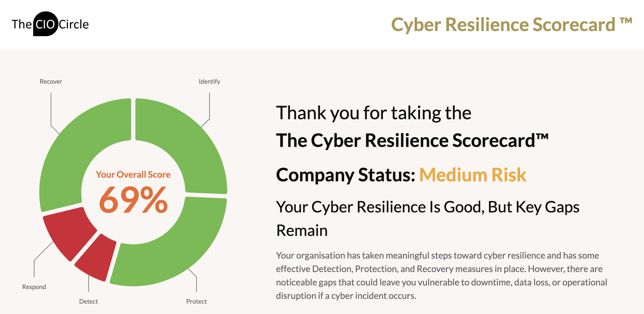Click the 'Your Overall Score' caption
644x314 pixels.
[133, 175]
